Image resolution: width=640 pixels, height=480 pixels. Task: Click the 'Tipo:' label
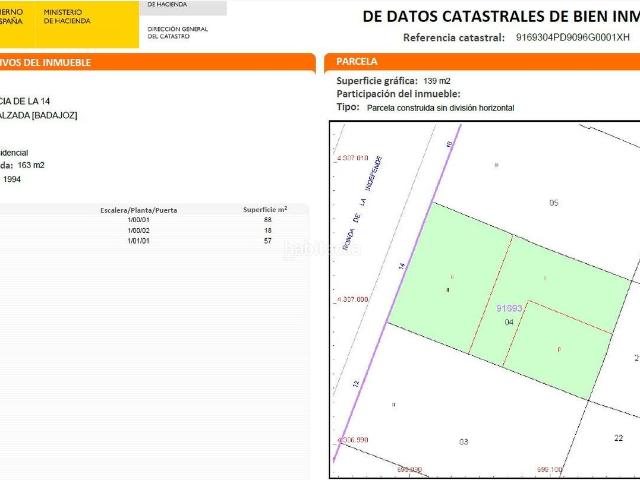(348, 107)
